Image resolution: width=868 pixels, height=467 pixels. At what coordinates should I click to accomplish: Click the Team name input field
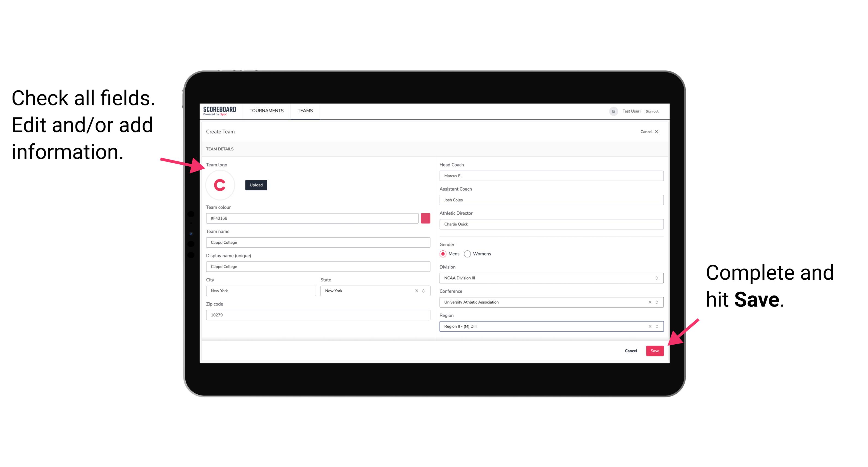click(318, 242)
